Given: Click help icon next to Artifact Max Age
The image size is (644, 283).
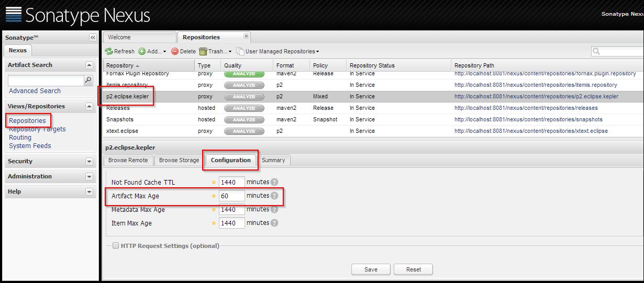Looking at the screenshot, I should tap(274, 196).
